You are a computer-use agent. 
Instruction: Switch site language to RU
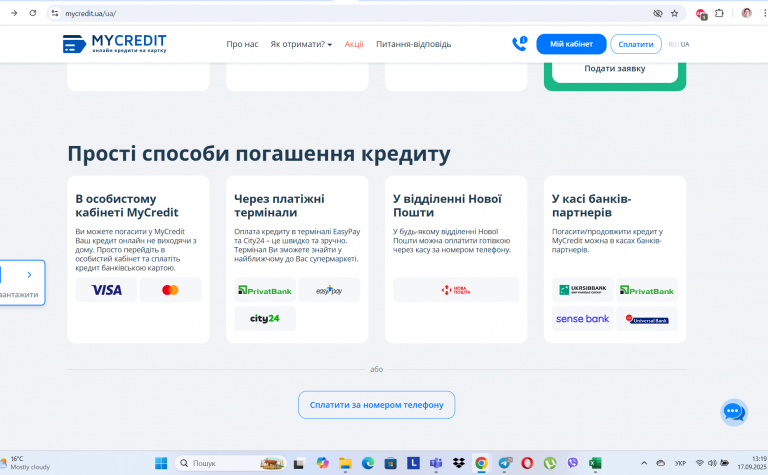click(672, 44)
